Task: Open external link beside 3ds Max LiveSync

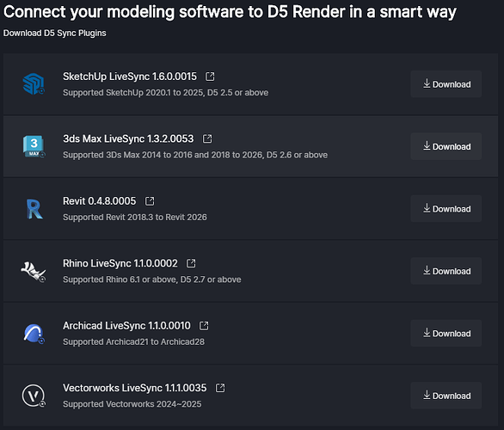Action: [207, 138]
